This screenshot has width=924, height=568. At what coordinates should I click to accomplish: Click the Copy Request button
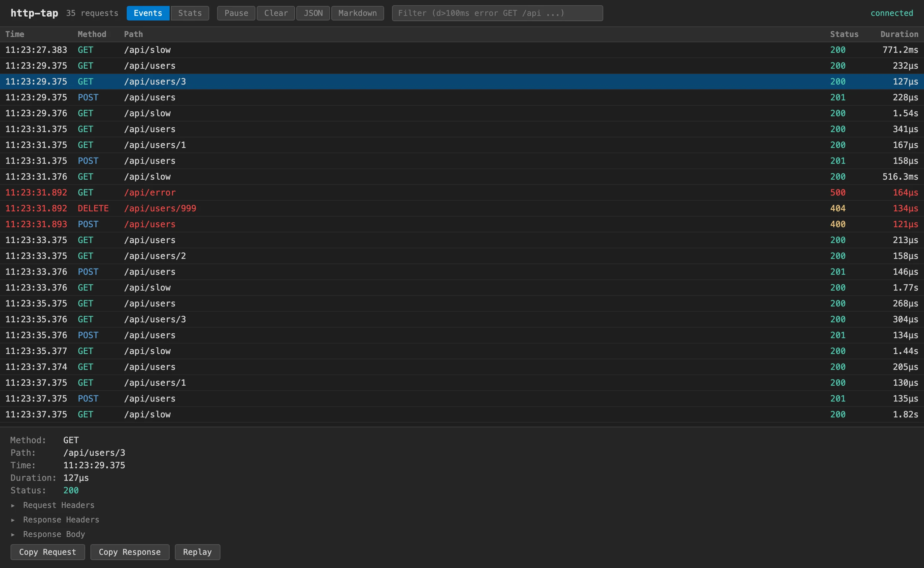48,552
